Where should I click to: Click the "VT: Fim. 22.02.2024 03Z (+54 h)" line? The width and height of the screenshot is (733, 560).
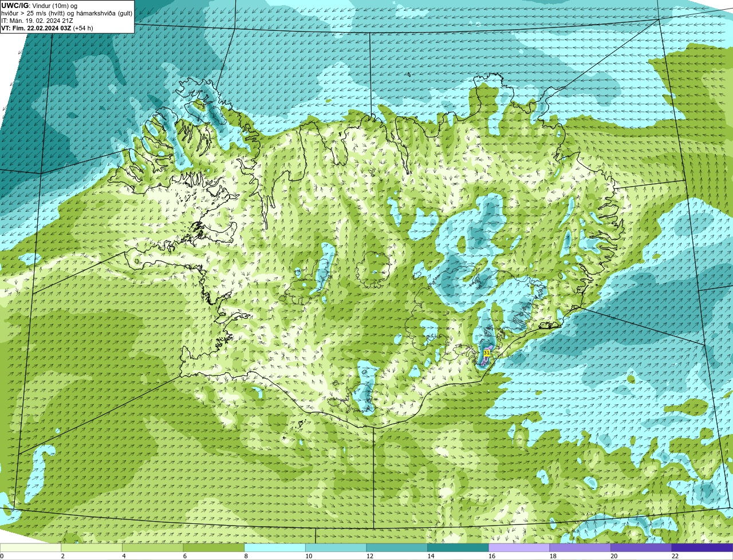(x=47, y=28)
